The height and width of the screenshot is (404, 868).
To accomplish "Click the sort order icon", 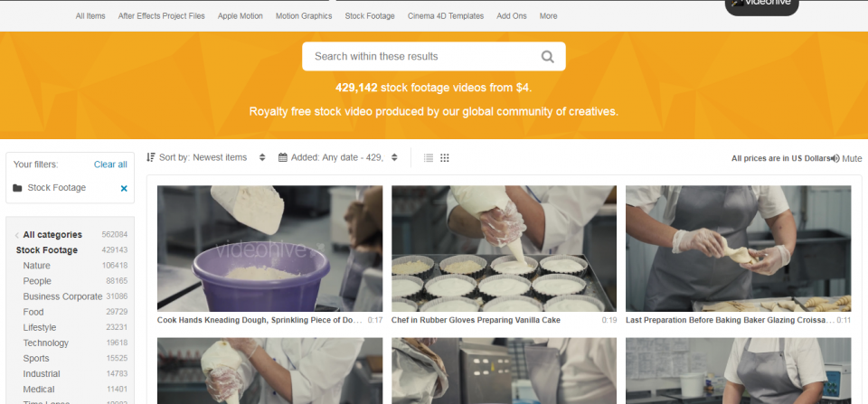I will 151,157.
